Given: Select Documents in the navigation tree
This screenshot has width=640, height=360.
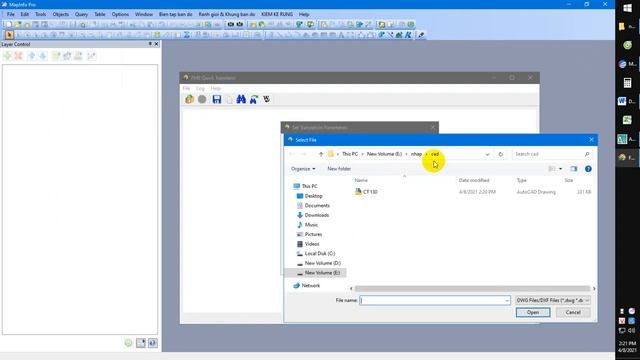Looking at the screenshot, I should (x=317, y=205).
